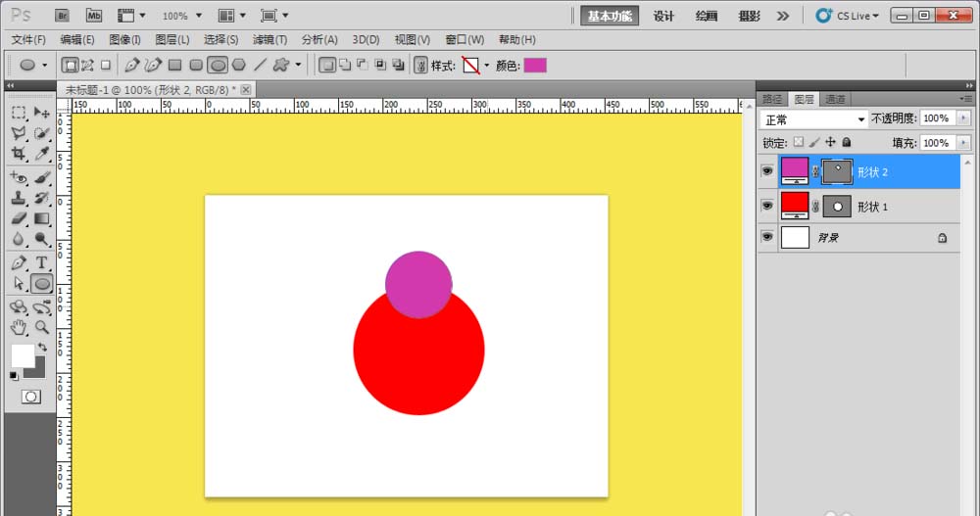Screen dimensions: 980x516
Task: Click the Rectangle shape tool in options bar
Action: coord(174,66)
